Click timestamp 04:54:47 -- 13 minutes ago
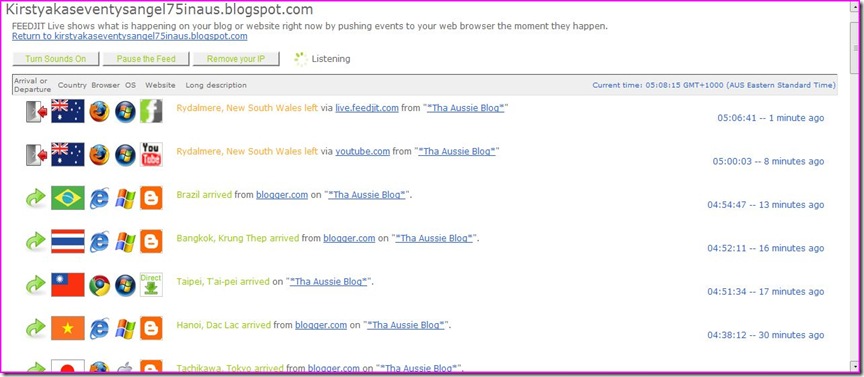864x377 pixels. [766, 204]
